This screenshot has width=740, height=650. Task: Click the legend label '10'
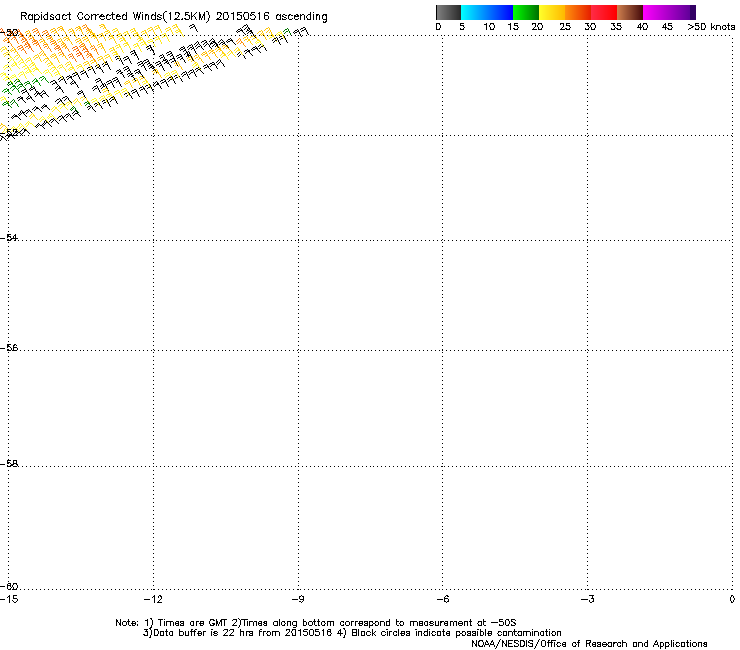pyautogui.click(x=489, y=27)
